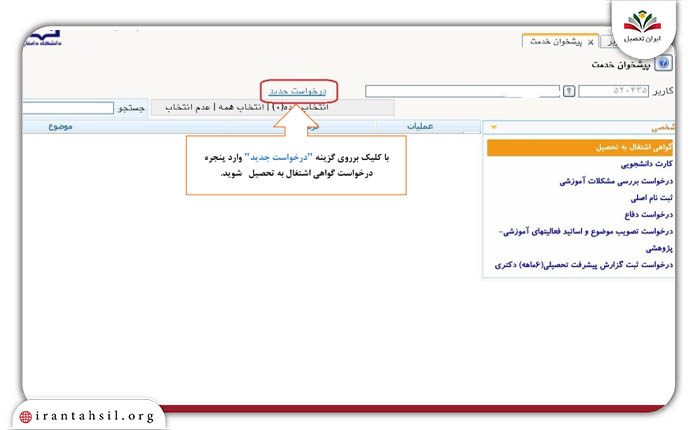700x430 pixels.
Task: Select 'گواهی اشتغال به تحصیل' in service list
Action: tap(579, 147)
